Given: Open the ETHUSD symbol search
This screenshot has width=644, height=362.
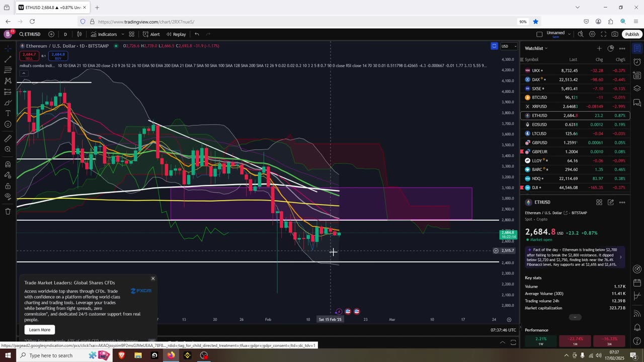Looking at the screenshot, I should [x=30, y=34].
